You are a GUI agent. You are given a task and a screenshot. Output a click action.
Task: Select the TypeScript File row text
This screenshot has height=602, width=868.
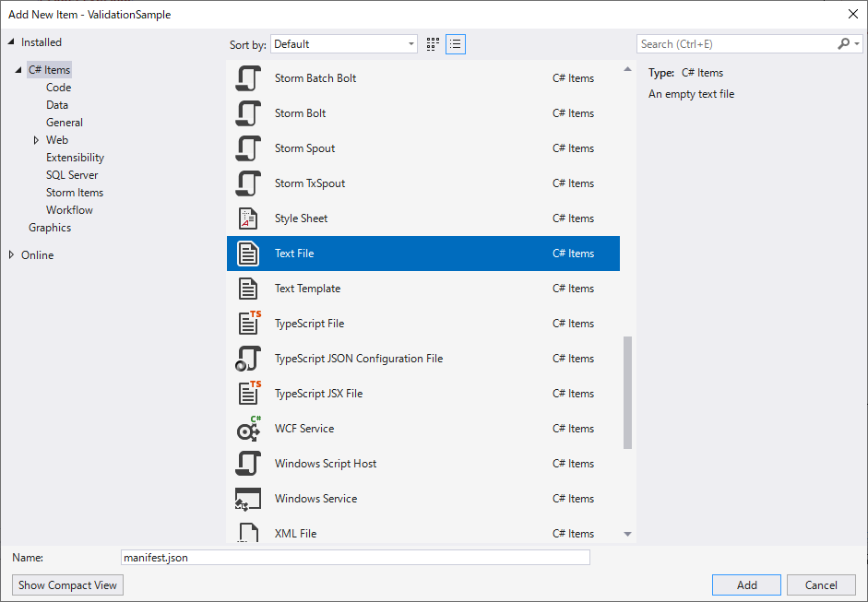309,324
